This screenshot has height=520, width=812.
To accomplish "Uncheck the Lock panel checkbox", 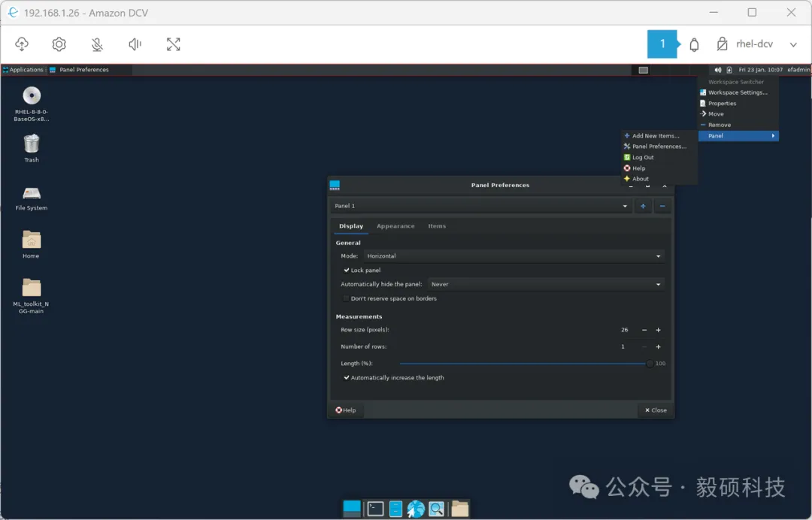I will [x=347, y=270].
